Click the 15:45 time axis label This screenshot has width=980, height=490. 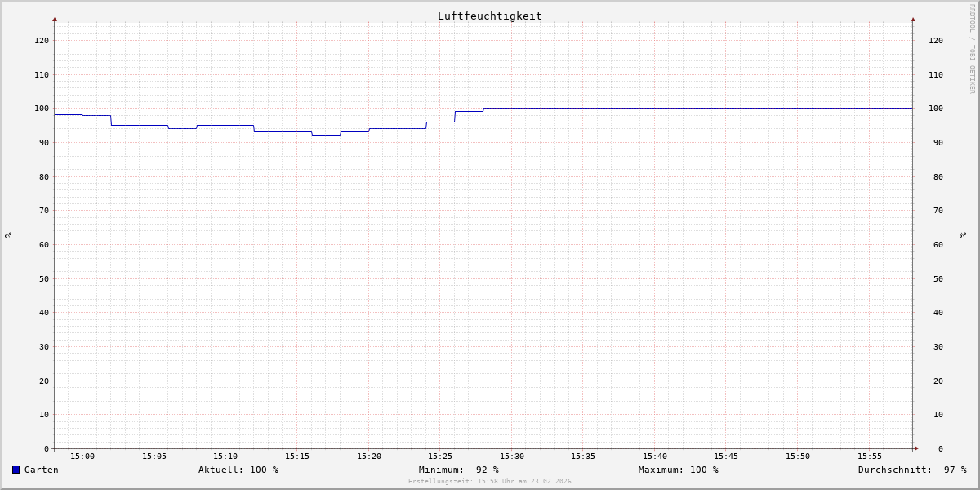(x=726, y=457)
